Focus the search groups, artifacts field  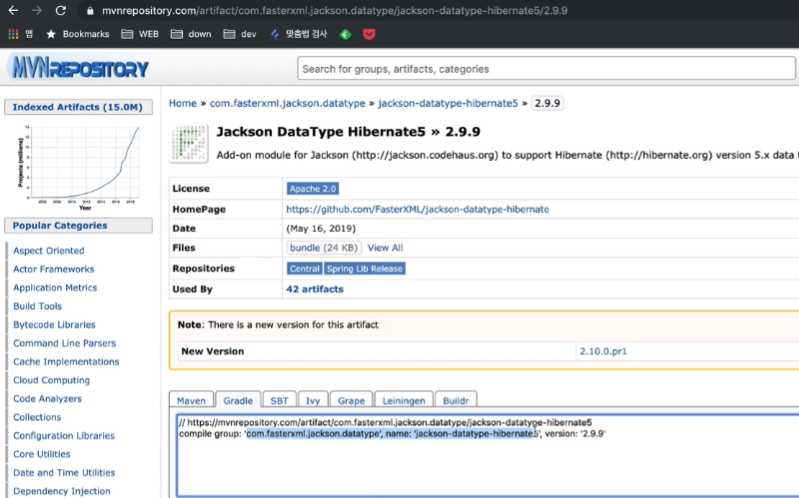click(x=546, y=69)
